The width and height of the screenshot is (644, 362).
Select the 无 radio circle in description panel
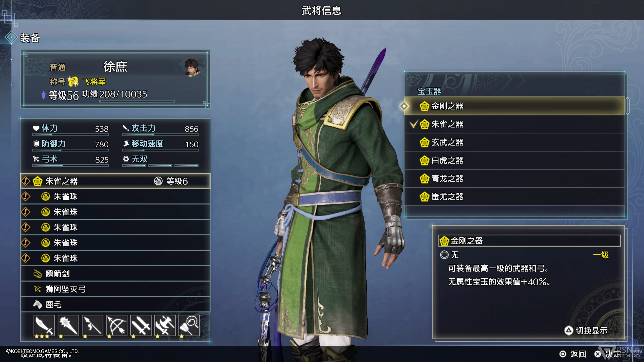click(444, 255)
